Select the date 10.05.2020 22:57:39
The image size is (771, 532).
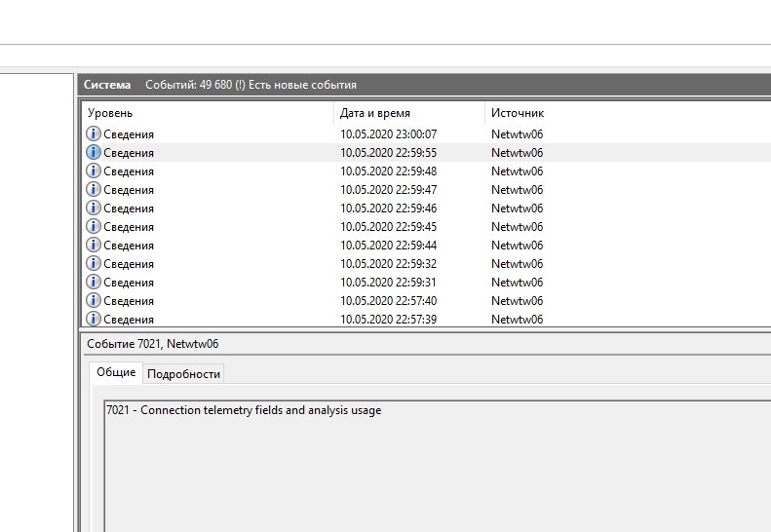click(389, 320)
